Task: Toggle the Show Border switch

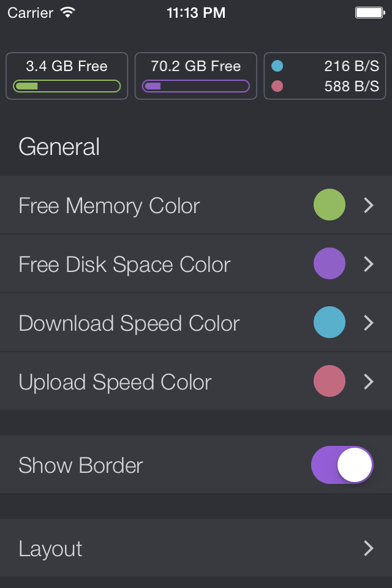Action: (x=342, y=465)
